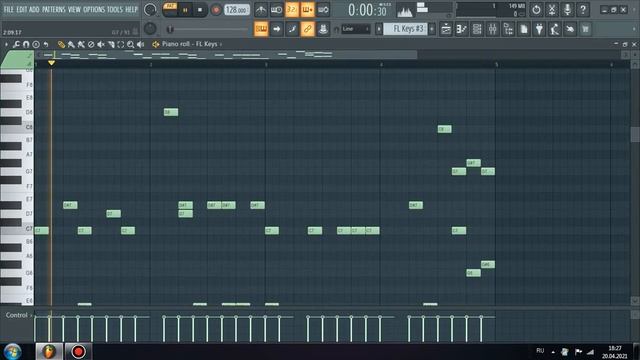Open the OPTIONS menu
This screenshot has width=640, height=360.
click(x=94, y=9)
